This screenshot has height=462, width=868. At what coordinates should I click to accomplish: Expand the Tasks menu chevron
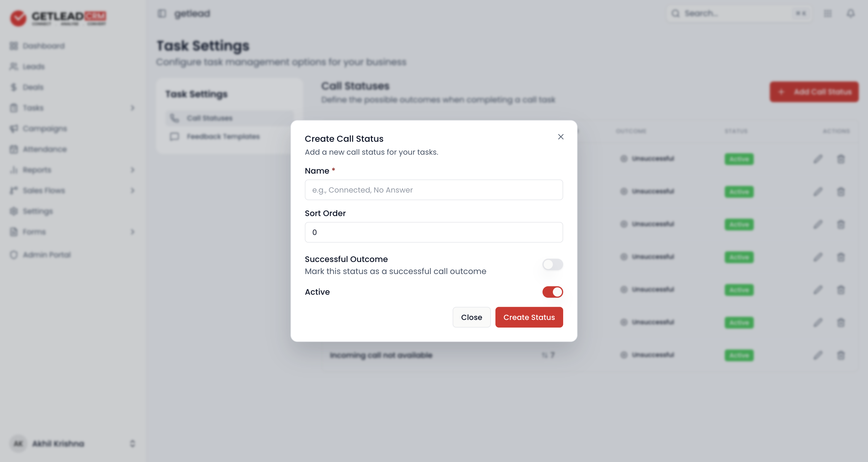point(132,108)
